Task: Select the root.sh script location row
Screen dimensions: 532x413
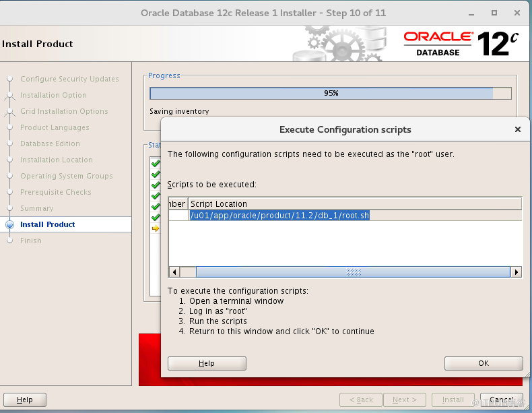Action: [345, 216]
